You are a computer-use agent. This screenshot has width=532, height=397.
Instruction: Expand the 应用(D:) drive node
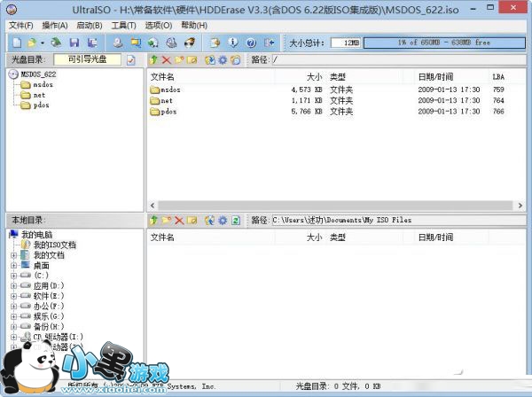point(13,286)
